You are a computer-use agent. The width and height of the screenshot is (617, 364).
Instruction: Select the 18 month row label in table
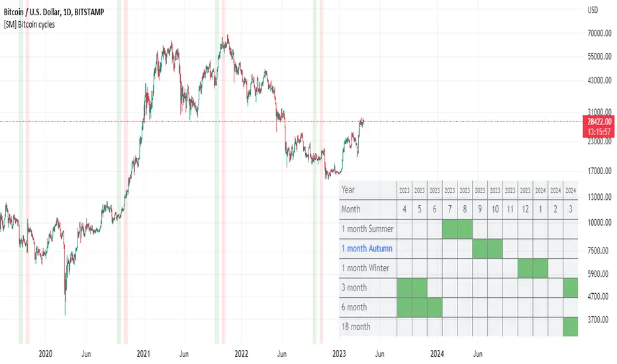click(356, 327)
